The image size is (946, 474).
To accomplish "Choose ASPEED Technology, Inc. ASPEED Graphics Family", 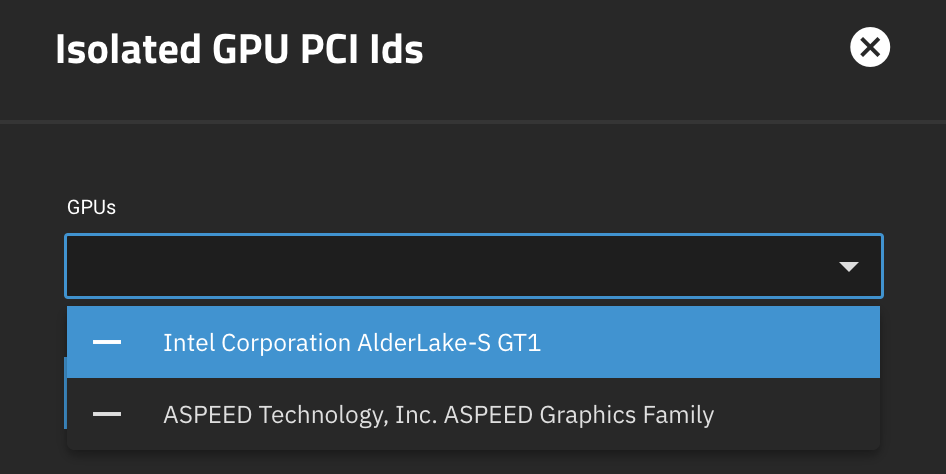I will click(438, 414).
